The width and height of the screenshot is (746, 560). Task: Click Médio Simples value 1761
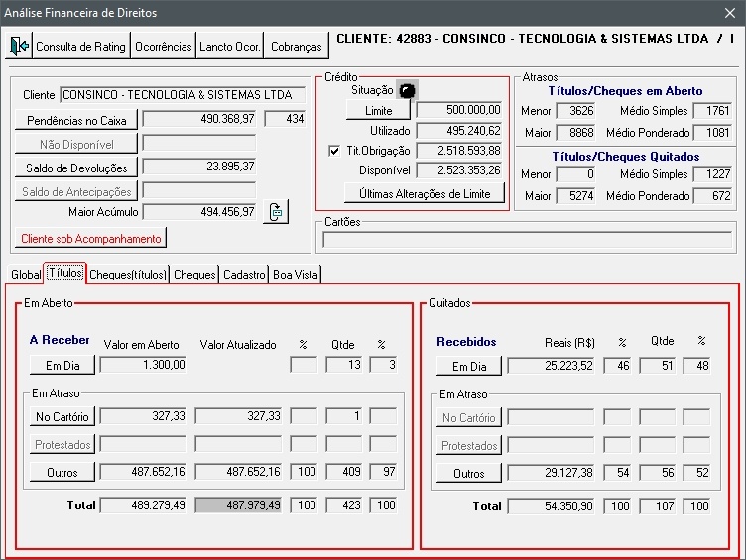click(712, 111)
